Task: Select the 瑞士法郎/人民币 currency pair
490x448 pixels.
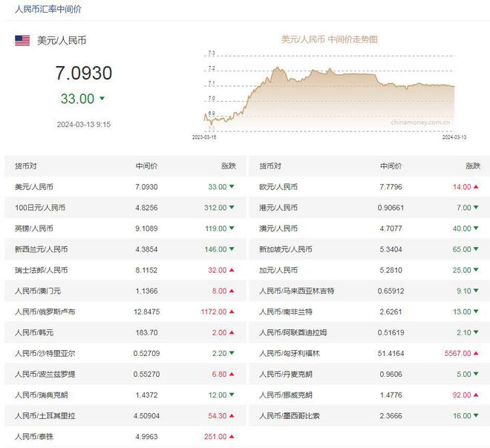Action: 42,270
